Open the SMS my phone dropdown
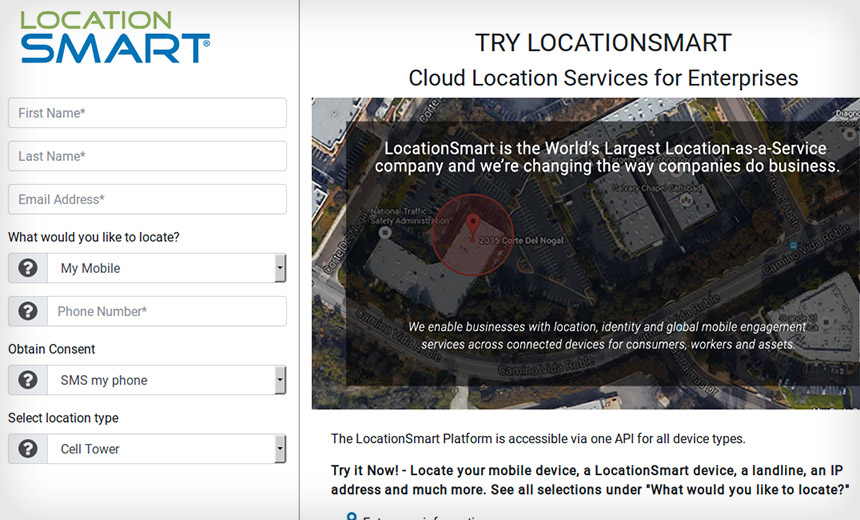Viewport: 860px width, 520px height. pos(167,380)
